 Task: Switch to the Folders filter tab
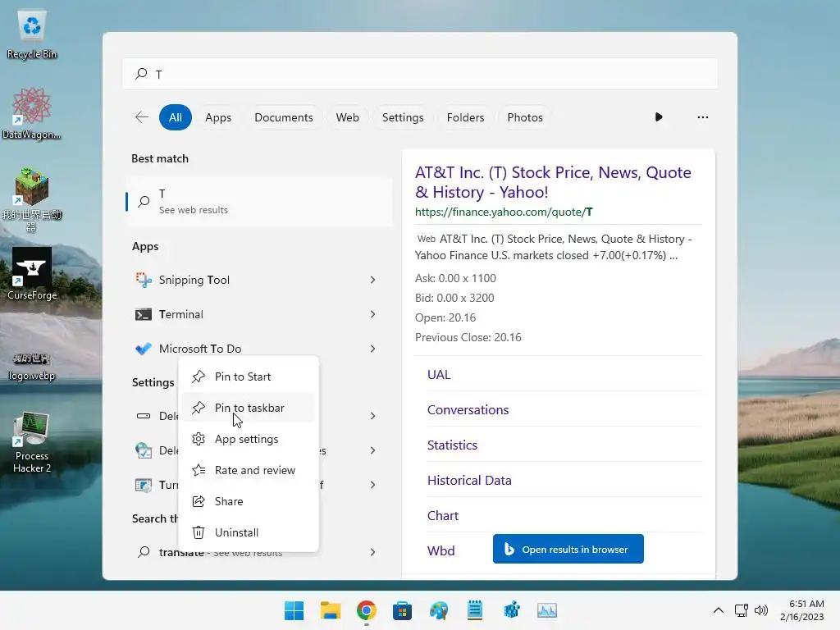(465, 117)
